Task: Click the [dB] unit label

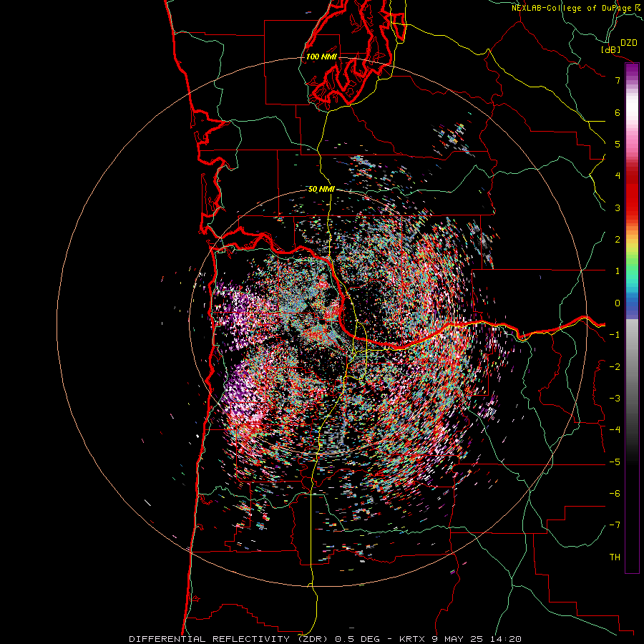Action: (611, 49)
